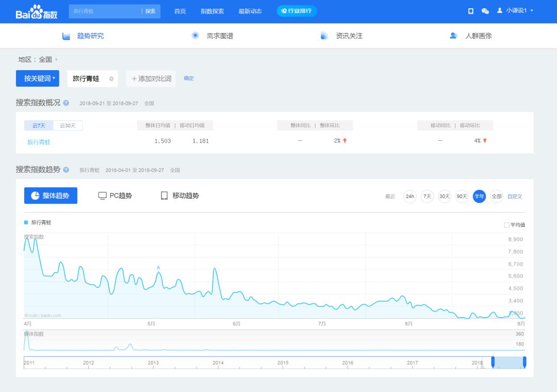This screenshot has height=392, width=557.
Task: Click the 移动环比 column header
Action: 470,125
